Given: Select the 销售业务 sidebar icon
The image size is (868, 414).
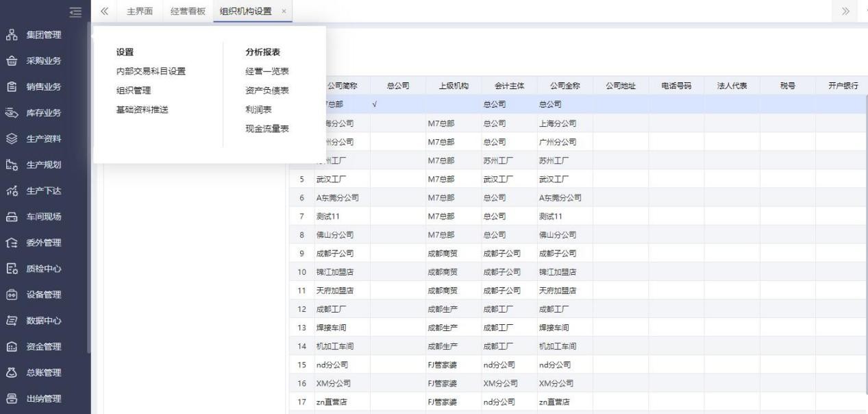Looking at the screenshot, I should [x=12, y=87].
